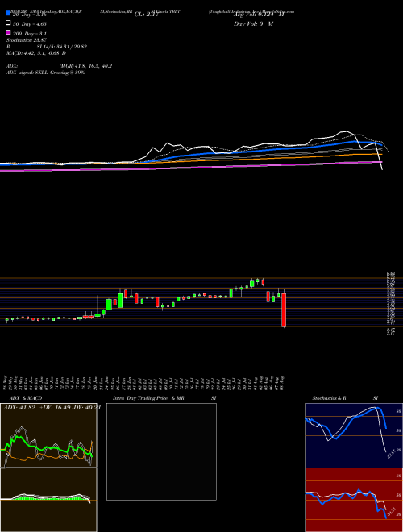Click the large red candlestick at the chart's end
The image size is (403, 532).
[x=284, y=310]
